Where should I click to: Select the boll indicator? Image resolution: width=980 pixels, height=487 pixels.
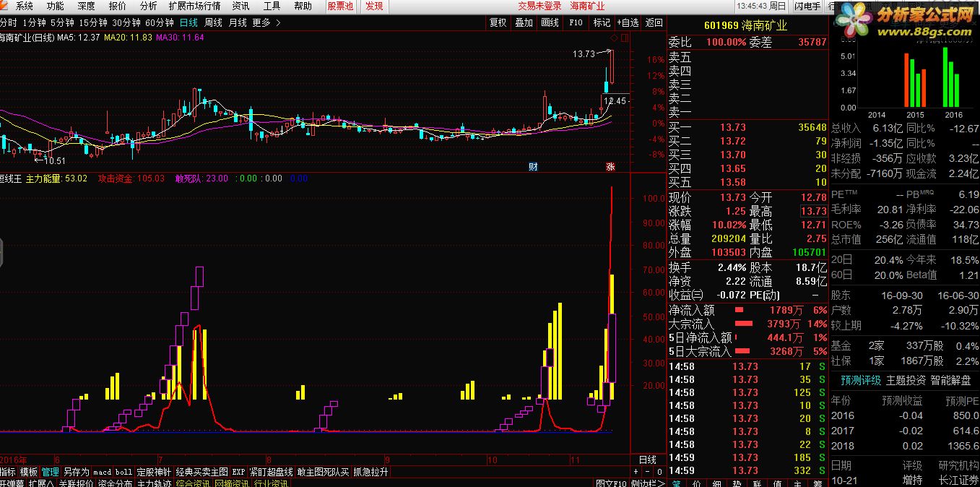[123, 472]
